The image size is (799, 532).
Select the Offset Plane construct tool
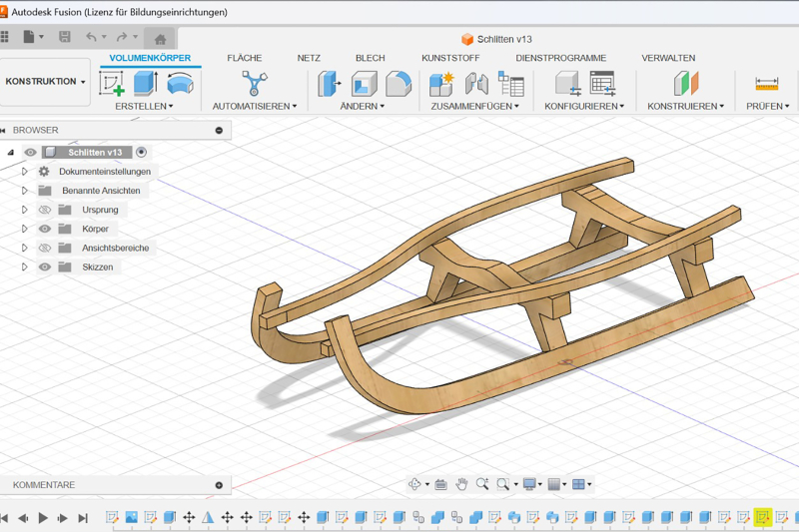[x=686, y=84]
